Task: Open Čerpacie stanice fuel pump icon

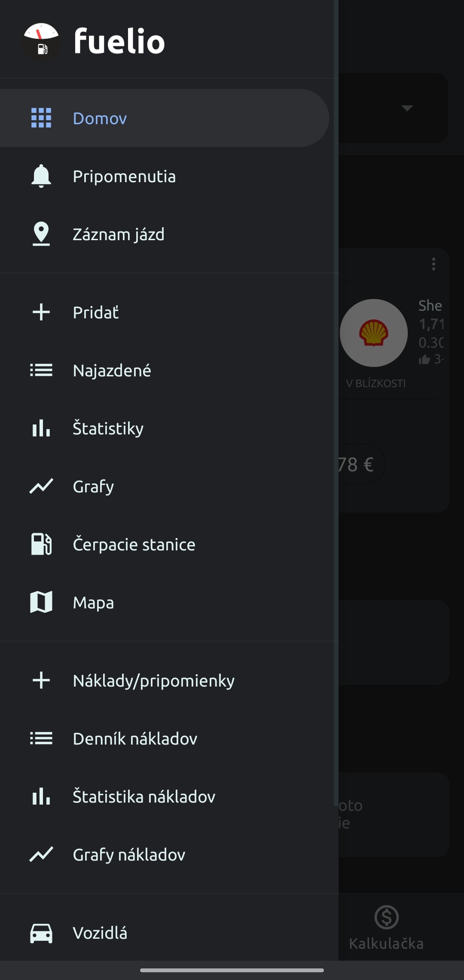Action: pyautogui.click(x=41, y=544)
